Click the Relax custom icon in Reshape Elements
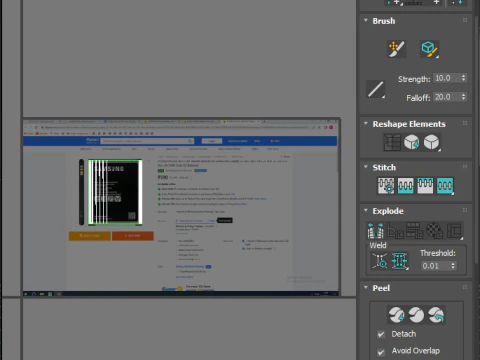 pyautogui.click(x=432, y=142)
